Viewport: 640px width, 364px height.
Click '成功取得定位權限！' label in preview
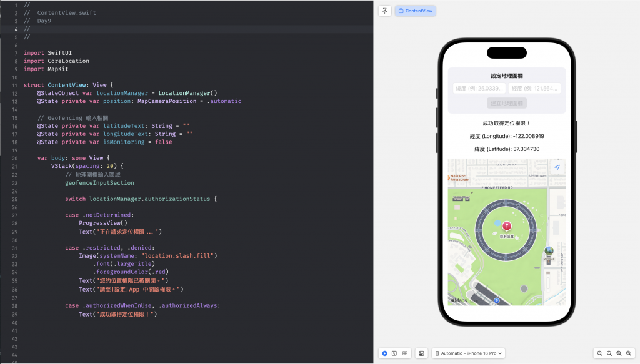click(506, 123)
